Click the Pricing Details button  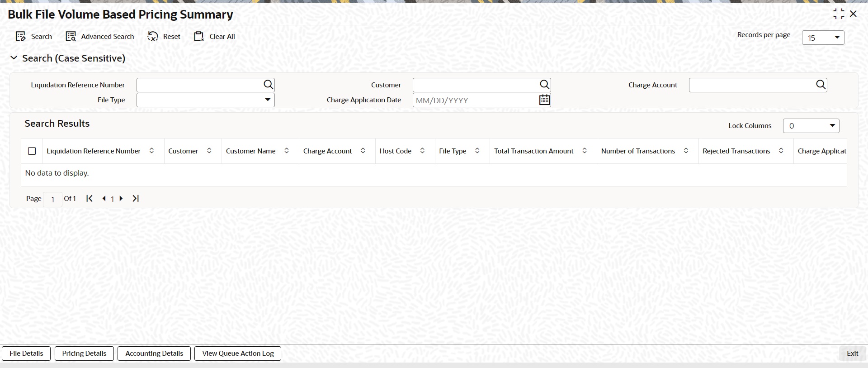pyautogui.click(x=85, y=354)
